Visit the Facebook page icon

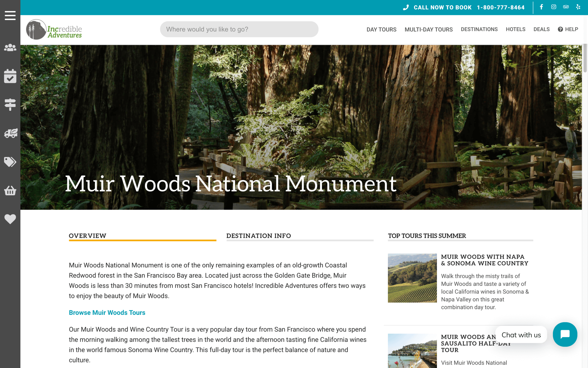point(541,7)
